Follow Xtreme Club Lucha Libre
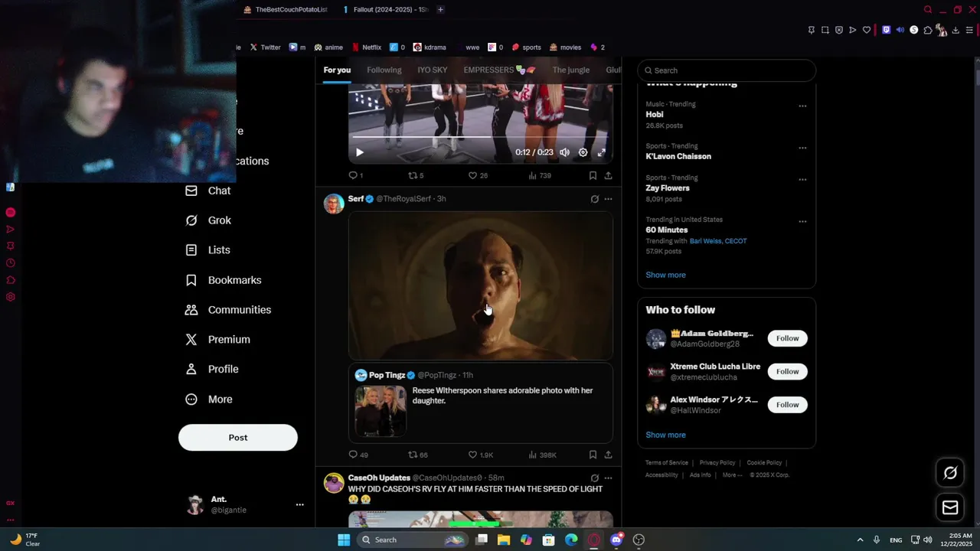This screenshot has height=551, width=980. (787, 372)
